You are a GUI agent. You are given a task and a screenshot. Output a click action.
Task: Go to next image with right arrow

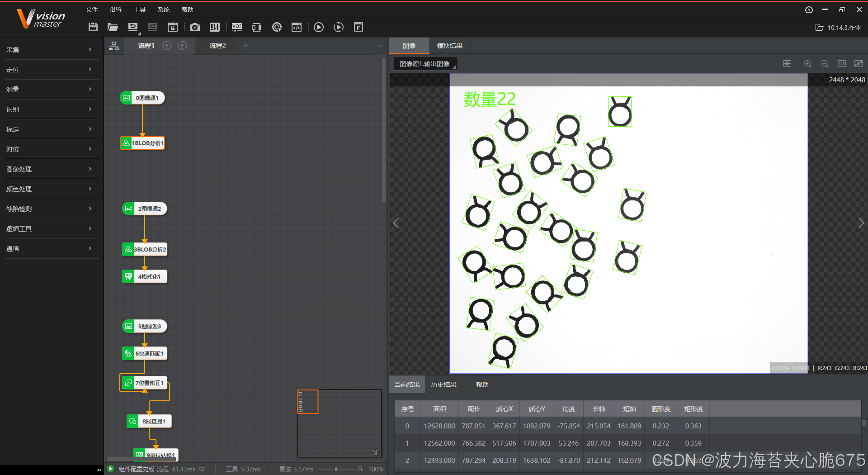tap(861, 223)
